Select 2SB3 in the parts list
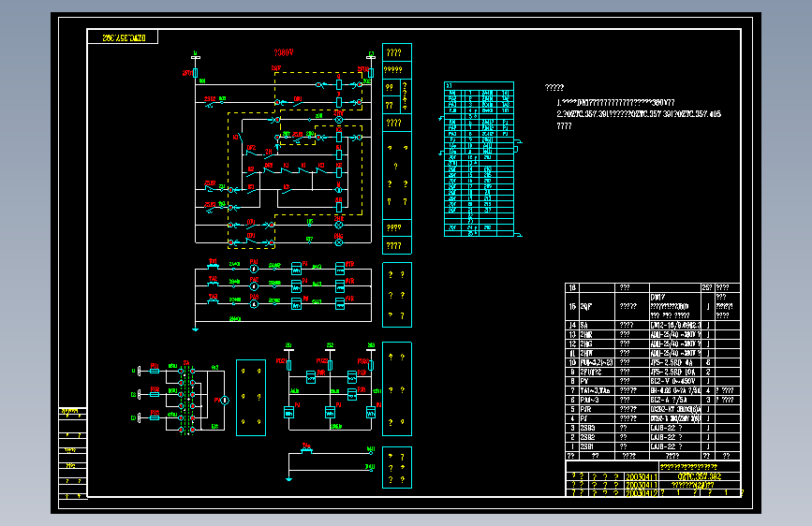 click(x=587, y=428)
